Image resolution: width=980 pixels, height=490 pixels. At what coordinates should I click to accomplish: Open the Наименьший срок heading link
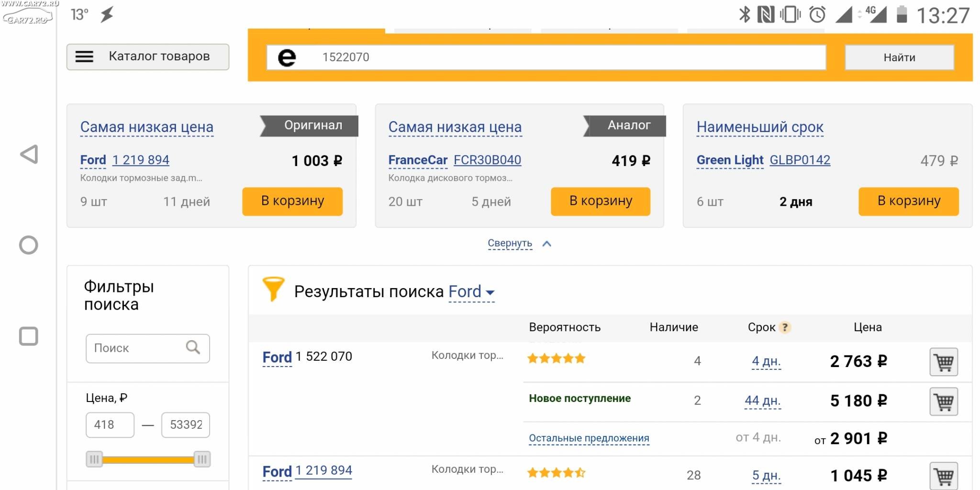tap(760, 127)
